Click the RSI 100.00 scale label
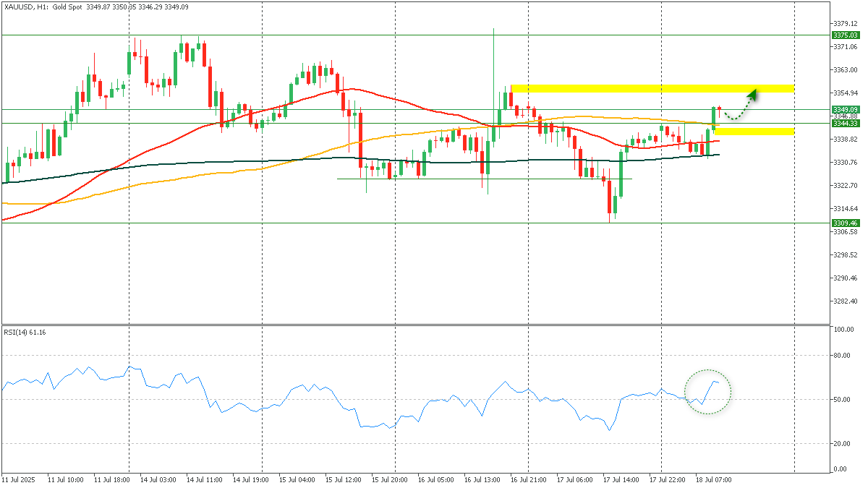The height and width of the screenshot is (488, 868). pyautogui.click(x=846, y=329)
